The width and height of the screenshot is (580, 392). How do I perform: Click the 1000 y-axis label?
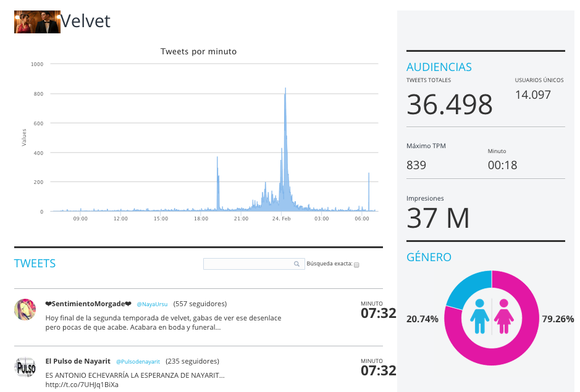[37, 64]
